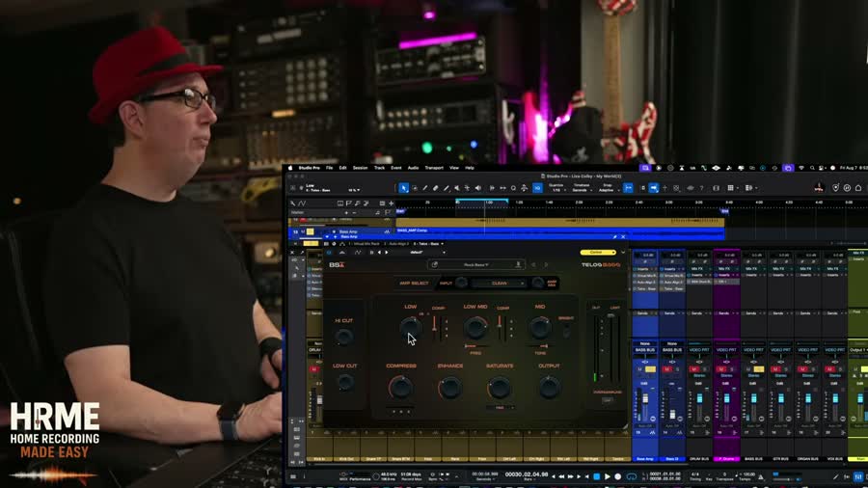Click the Record button in transport

(618, 476)
